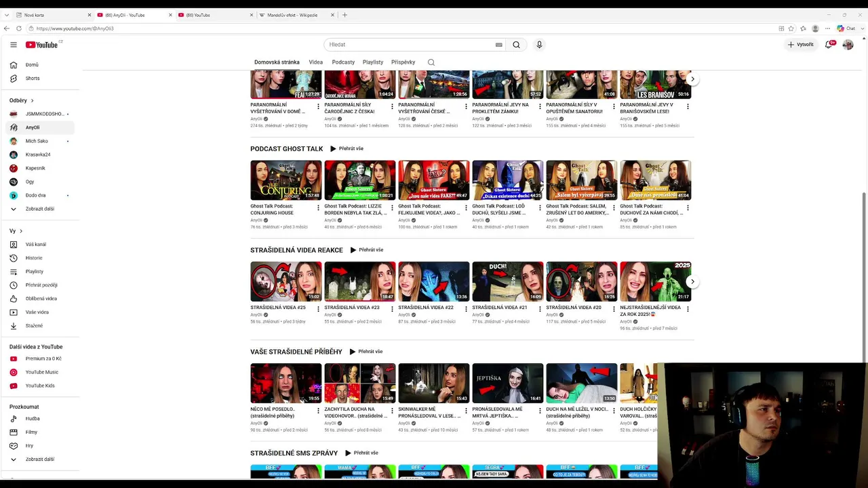Reload the page in browser

[x=19, y=28]
